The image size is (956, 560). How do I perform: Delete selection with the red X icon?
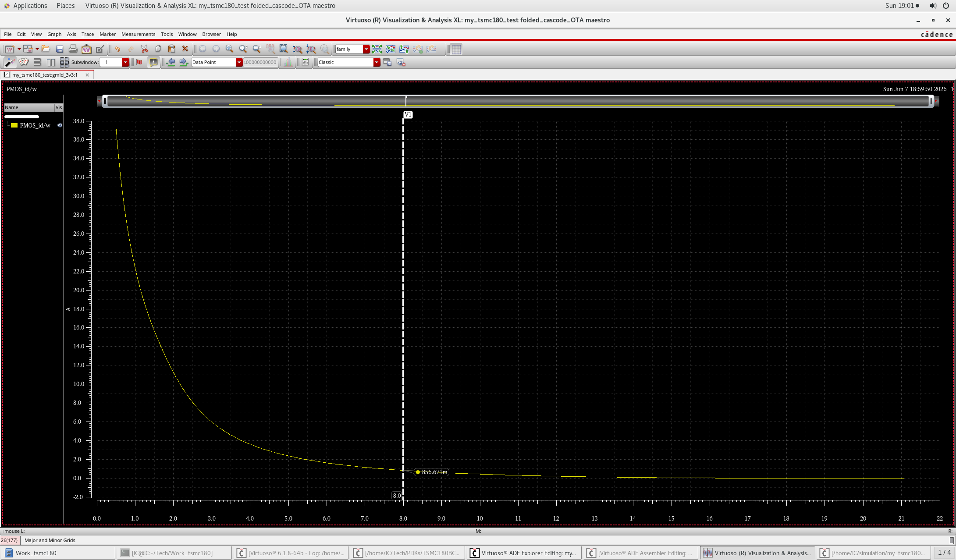(x=185, y=49)
